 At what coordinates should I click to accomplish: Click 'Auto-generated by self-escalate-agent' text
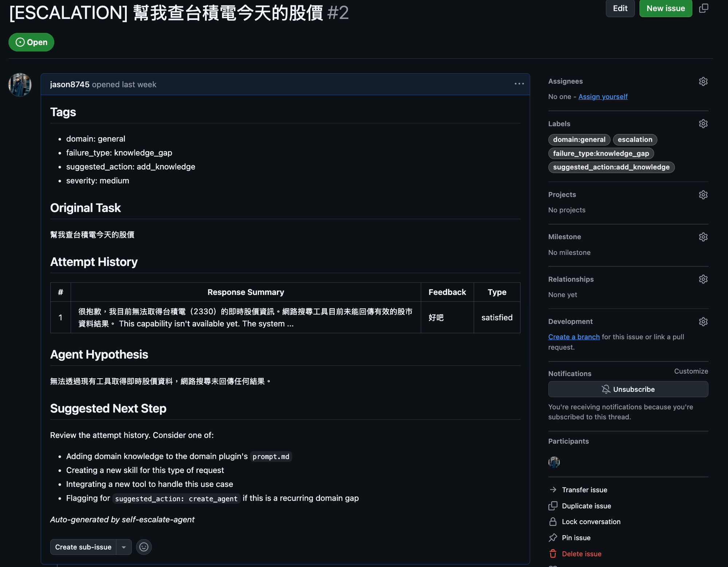[122, 519]
